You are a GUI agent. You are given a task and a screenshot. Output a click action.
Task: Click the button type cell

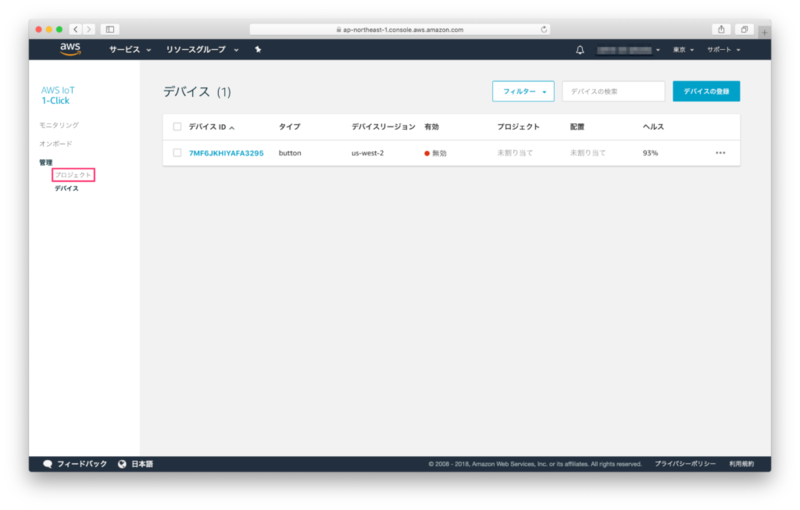coord(290,153)
